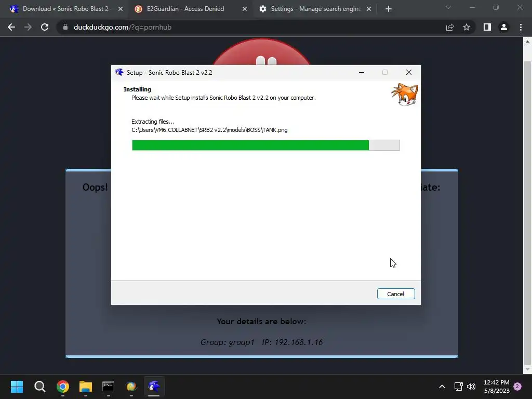532x399 pixels.
Task: Cancel the Sonic Robo Blast 2 installation
Action: [x=395, y=294]
